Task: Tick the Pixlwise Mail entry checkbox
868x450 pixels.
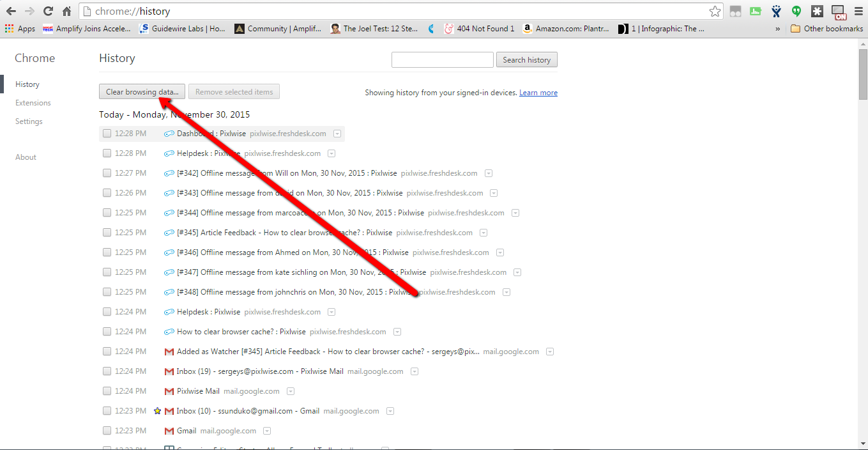Action: (x=107, y=391)
